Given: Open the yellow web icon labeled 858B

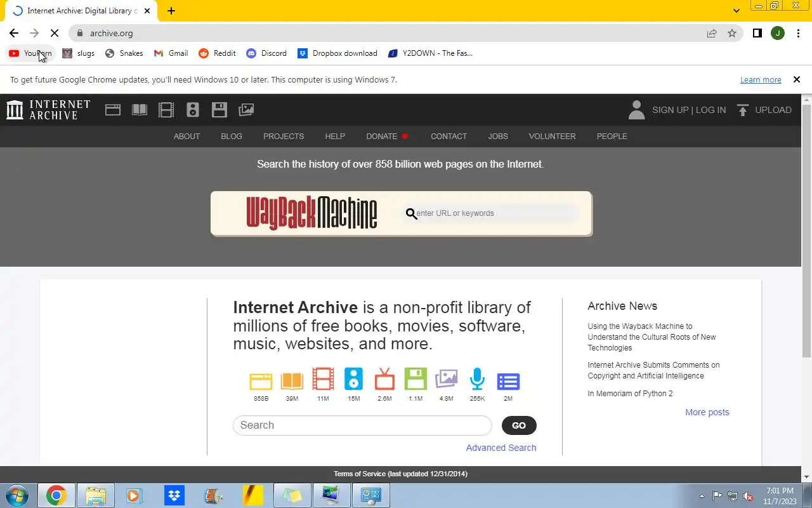Looking at the screenshot, I should pyautogui.click(x=261, y=380).
